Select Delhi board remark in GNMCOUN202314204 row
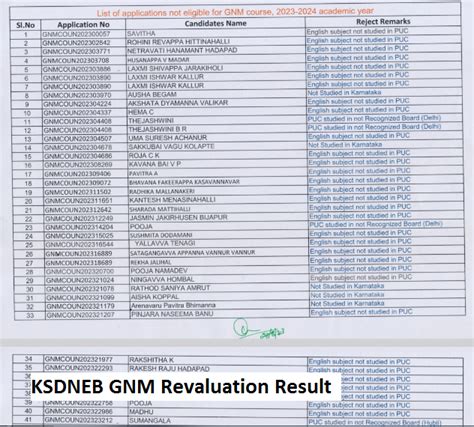474x427 pixels. tap(376, 224)
